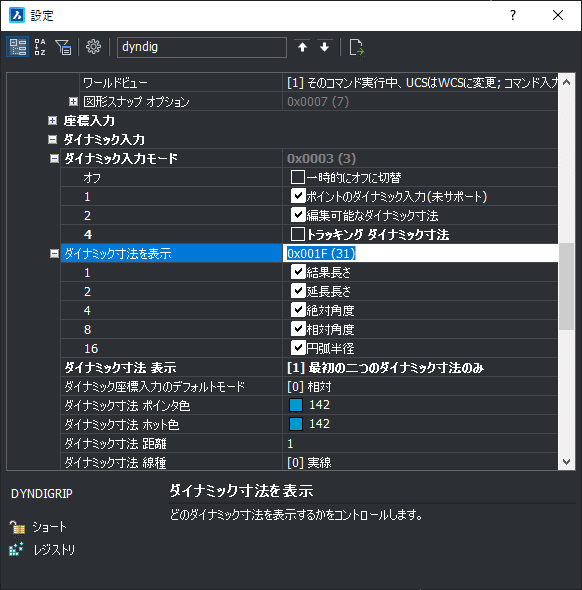Open ダイナミック寸法 表示 value dropdown
The height and width of the screenshot is (590, 582).
click(420, 368)
